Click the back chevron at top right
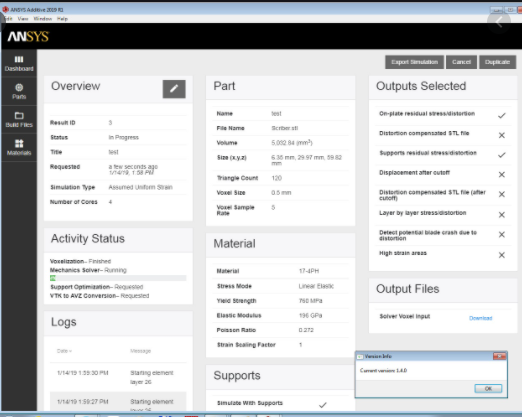Image resolution: width=522 pixels, height=417 pixels. [x=499, y=22]
